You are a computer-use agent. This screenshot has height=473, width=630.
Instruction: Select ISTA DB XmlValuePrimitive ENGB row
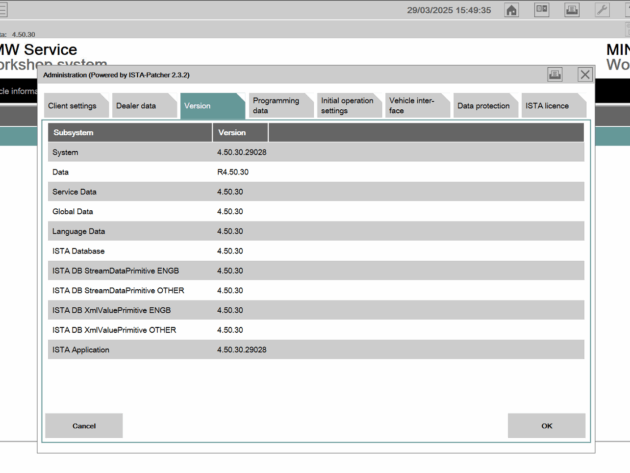316,310
